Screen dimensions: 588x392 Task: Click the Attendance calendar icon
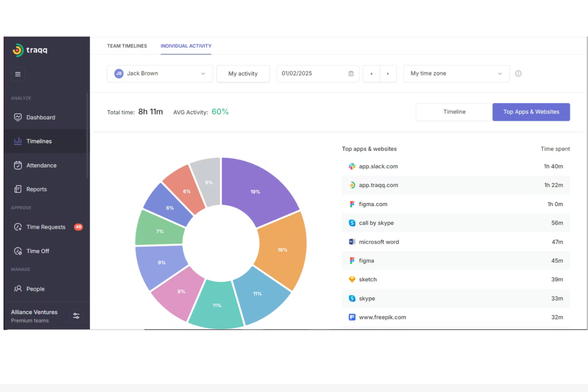click(x=18, y=165)
